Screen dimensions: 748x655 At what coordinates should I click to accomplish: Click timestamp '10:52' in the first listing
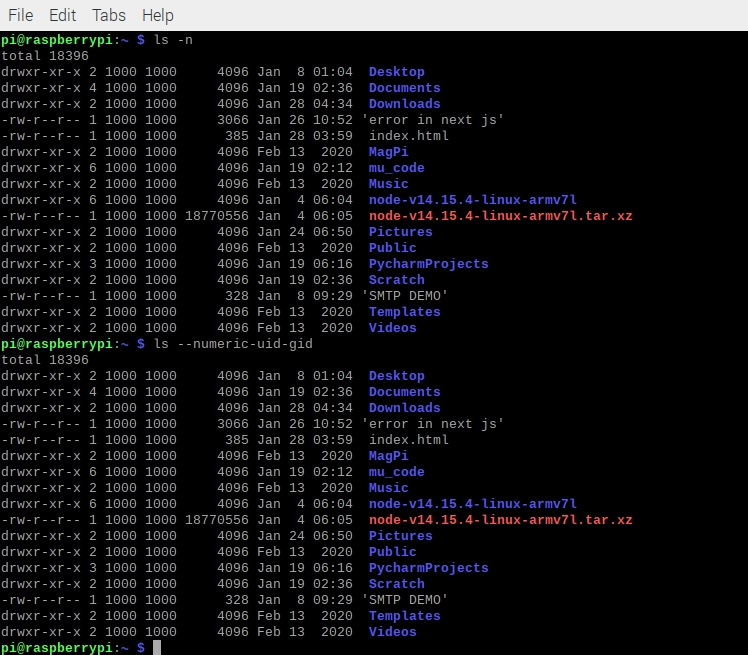(x=333, y=120)
